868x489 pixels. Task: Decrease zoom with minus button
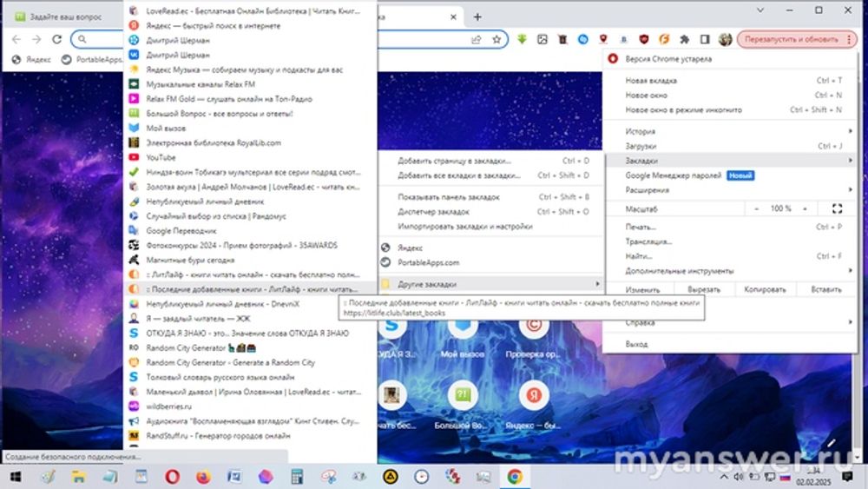756,208
